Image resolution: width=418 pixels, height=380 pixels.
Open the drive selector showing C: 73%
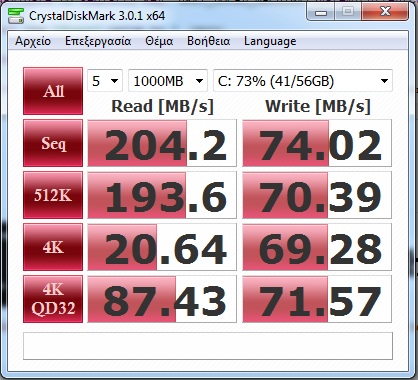303,81
